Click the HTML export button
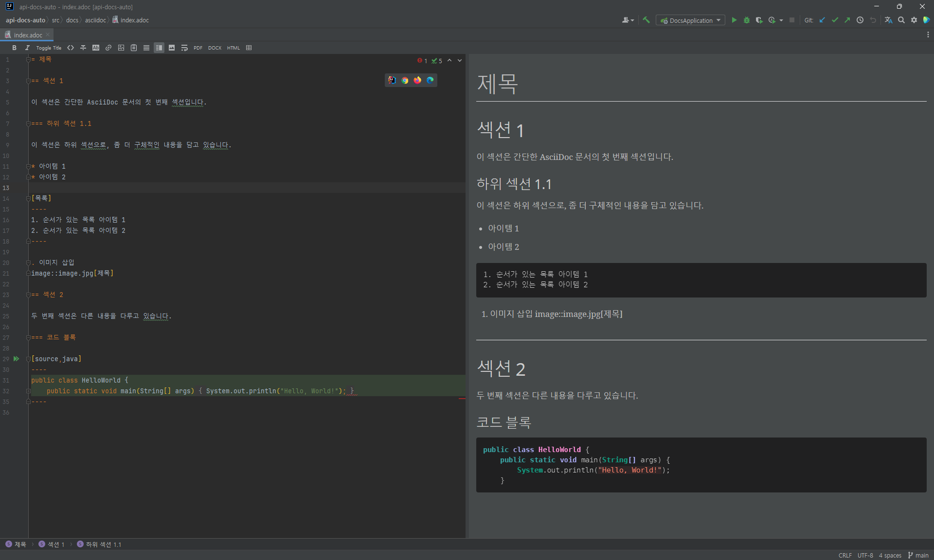Image resolution: width=934 pixels, height=560 pixels. pos(233,48)
